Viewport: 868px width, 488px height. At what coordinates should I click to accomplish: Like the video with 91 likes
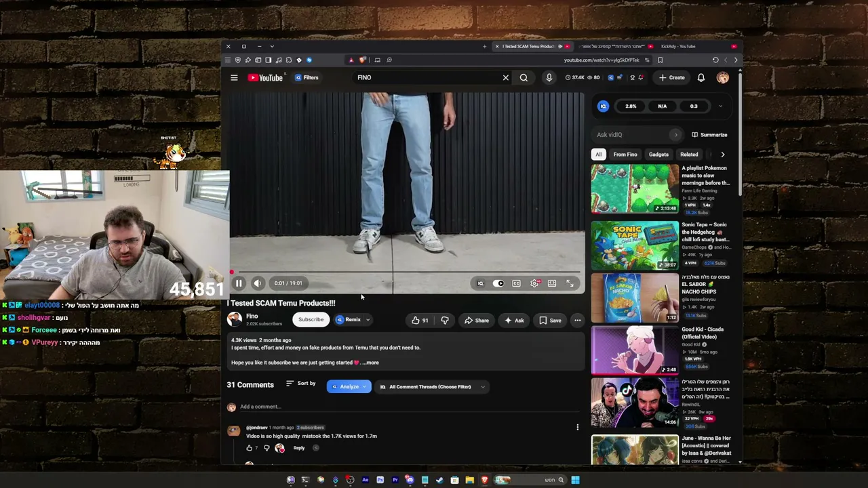pyautogui.click(x=420, y=321)
